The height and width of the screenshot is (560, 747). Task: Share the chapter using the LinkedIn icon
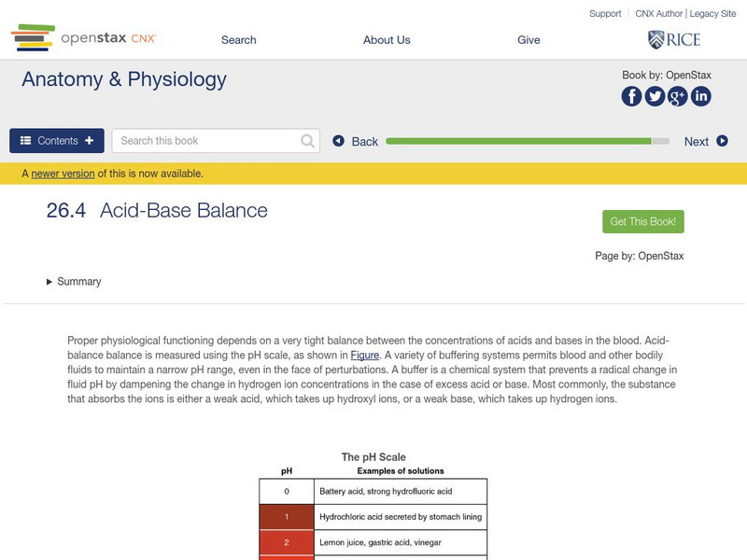pyautogui.click(x=701, y=94)
